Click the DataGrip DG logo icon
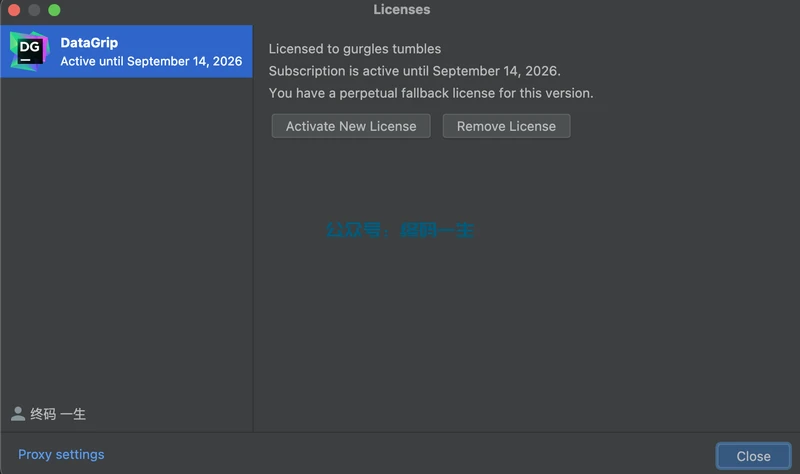Screen dimensions: 800x474 pyautogui.click(x=29, y=51)
